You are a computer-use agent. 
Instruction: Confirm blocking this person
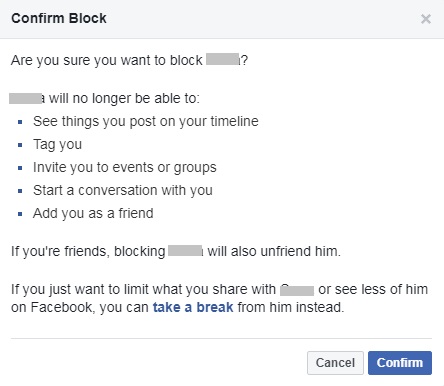pos(400,363)
